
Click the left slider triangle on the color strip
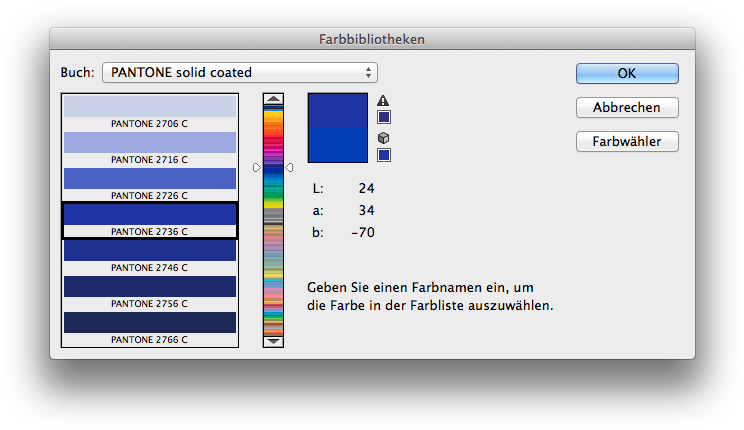tap(257, 168)
